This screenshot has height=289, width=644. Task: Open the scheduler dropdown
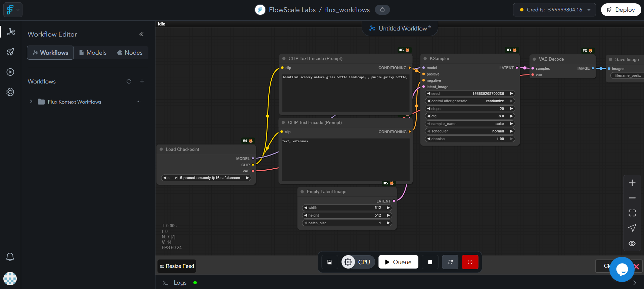470,131
